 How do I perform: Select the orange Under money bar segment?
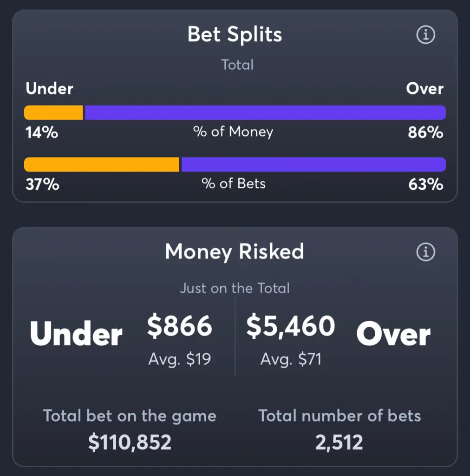(53, 112)
